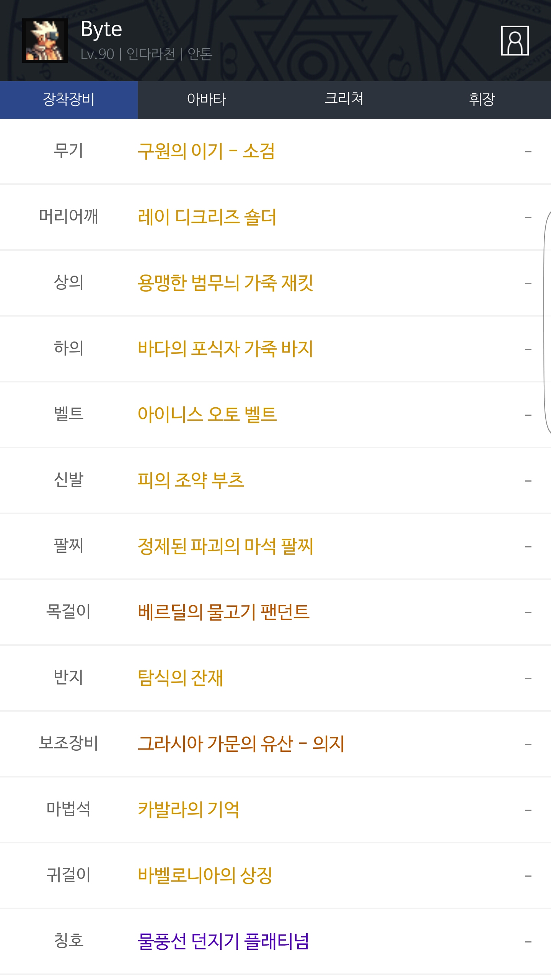Open weapon item 구원의 이기 - 소검

tap(206, 151)
